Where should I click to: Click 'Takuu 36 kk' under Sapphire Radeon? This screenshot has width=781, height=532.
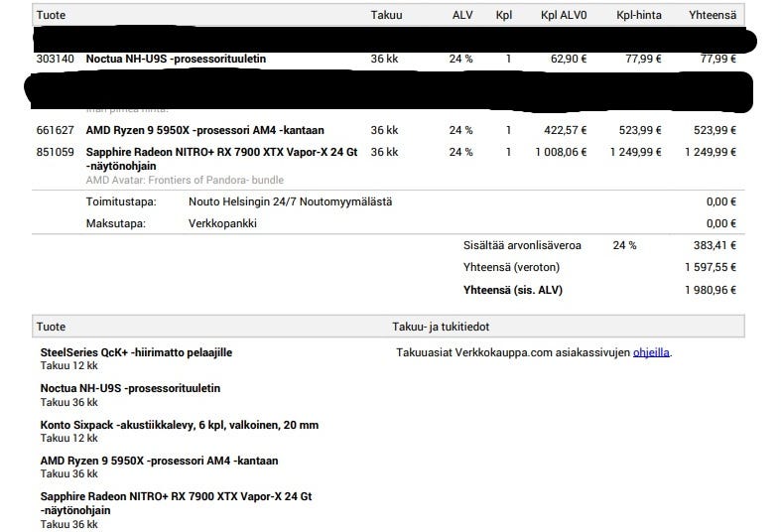click(x=69, y=524)
